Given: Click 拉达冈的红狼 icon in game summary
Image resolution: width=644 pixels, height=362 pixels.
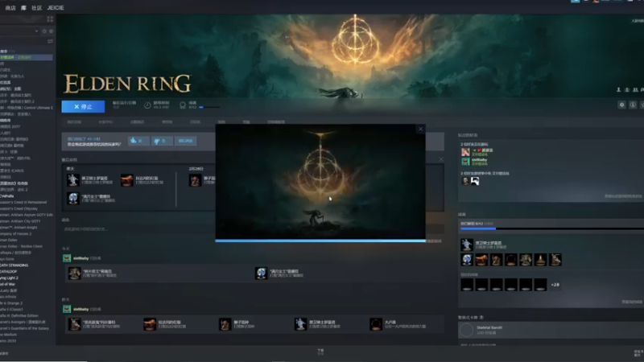Looking at the screenshot, I should pos(127,179).
